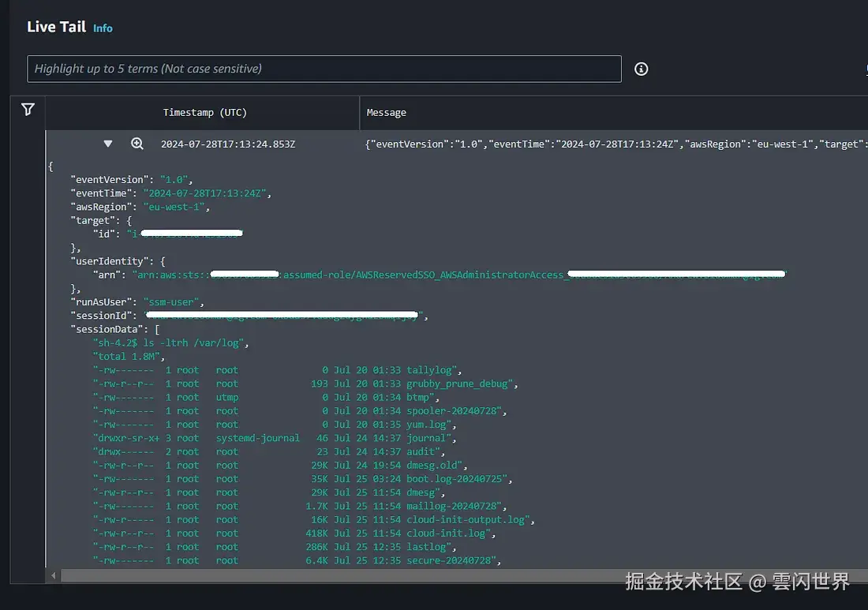
Task: Click the magnifier zoom icon on log row
Action: pos(137,144)
